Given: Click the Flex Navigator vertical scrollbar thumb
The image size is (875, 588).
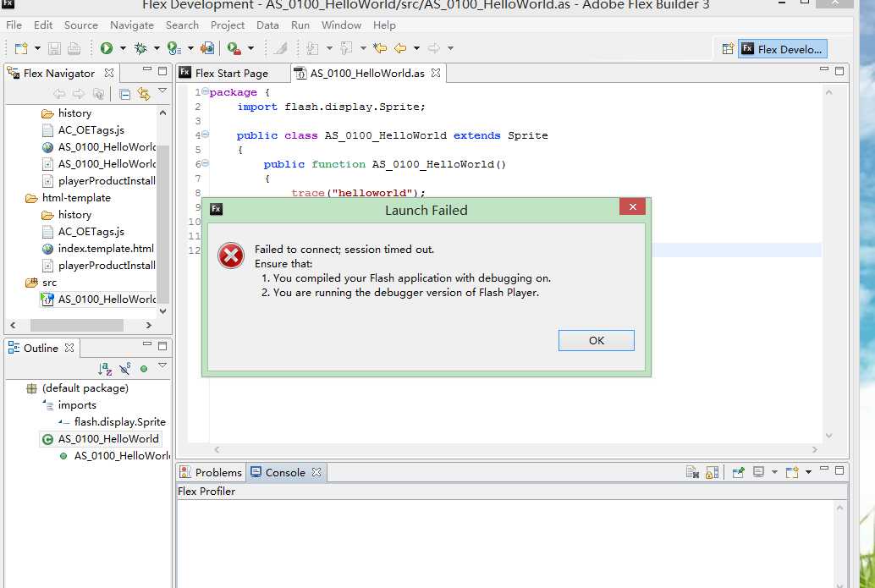Looking at the screenshot, I should point(163,223).
